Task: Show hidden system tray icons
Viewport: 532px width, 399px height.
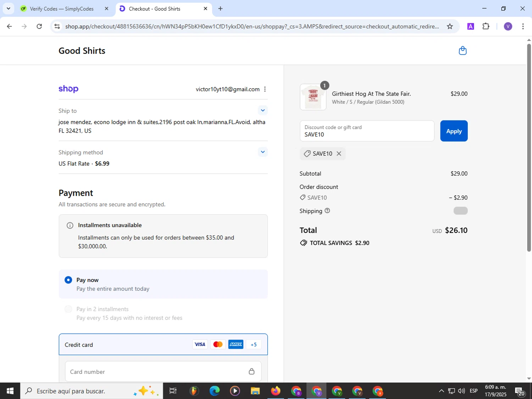Action: (x=441, y=391)
